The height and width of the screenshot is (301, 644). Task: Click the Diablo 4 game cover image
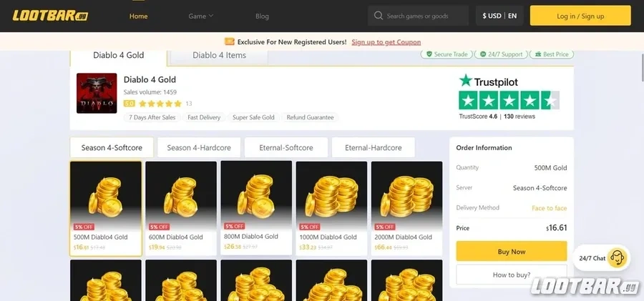[97, 93]
